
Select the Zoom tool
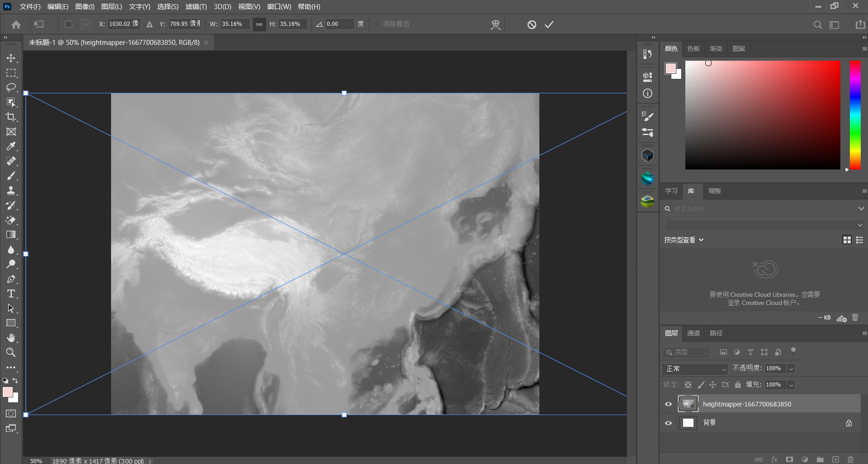11,353
